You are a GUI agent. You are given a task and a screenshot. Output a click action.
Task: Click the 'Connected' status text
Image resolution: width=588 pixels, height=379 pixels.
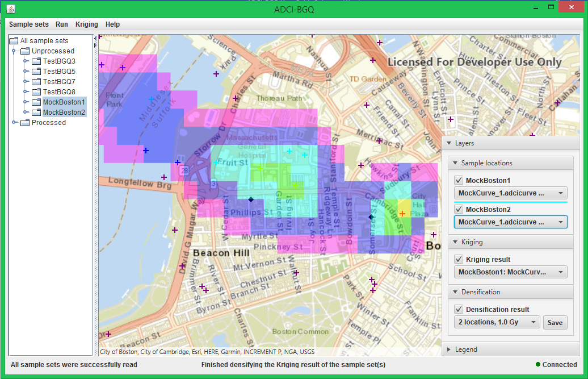[560, 364]
